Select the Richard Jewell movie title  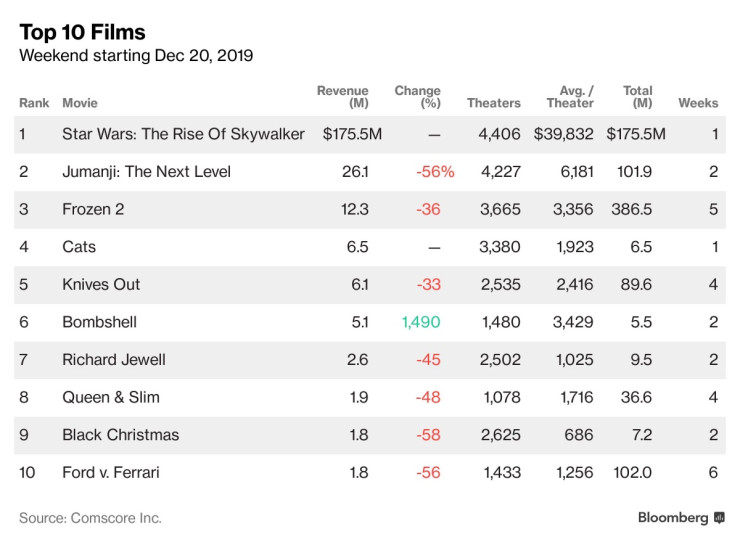114,359
